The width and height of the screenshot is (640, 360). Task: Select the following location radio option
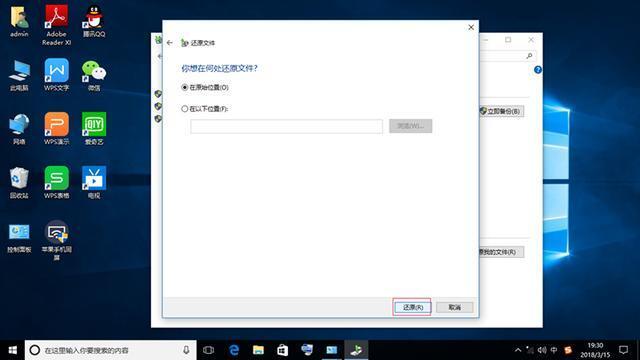(x=184, y=109)
